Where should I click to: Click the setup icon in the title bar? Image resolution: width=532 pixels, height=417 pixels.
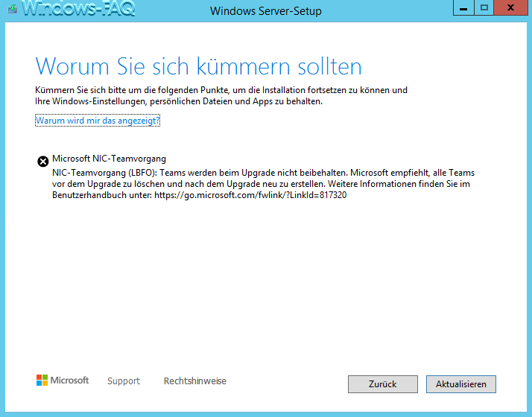pyautogui.click(x=13, y=9)
